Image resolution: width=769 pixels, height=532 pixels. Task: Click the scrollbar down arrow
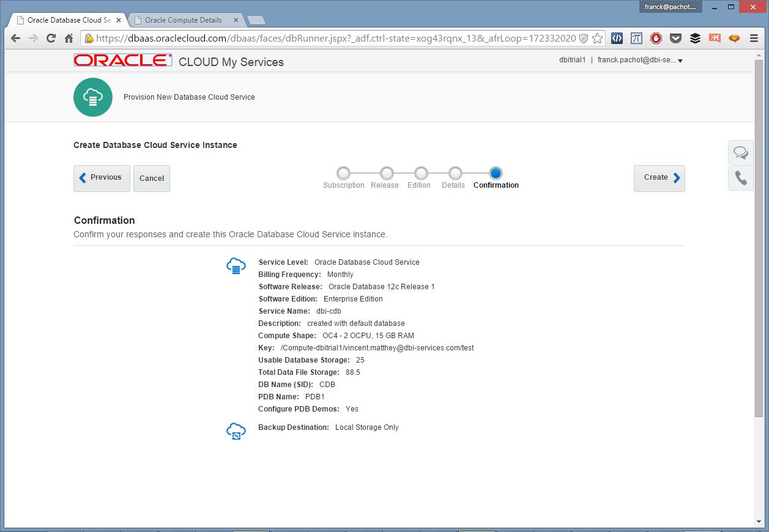click(759, 522)
